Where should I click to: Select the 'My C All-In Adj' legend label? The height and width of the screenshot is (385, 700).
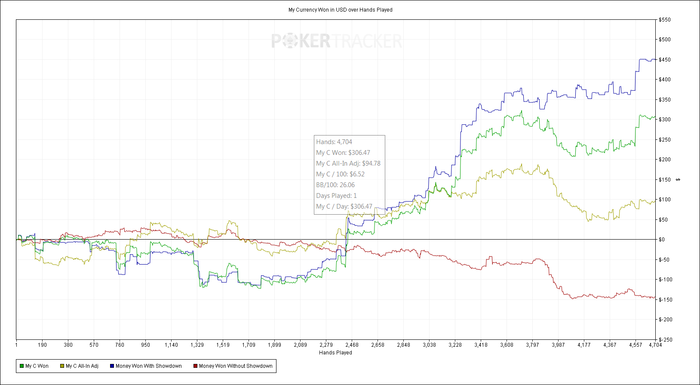point(82,366)
